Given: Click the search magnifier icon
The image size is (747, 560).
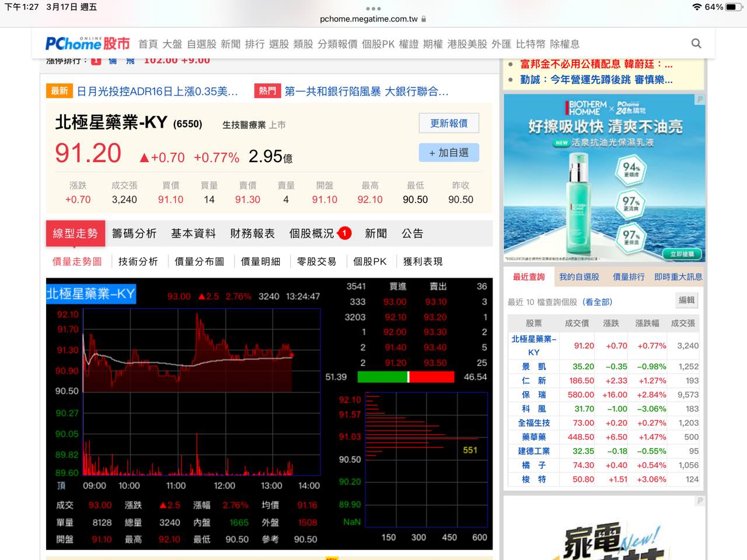Looking at the screenshot, I should 696,44.
